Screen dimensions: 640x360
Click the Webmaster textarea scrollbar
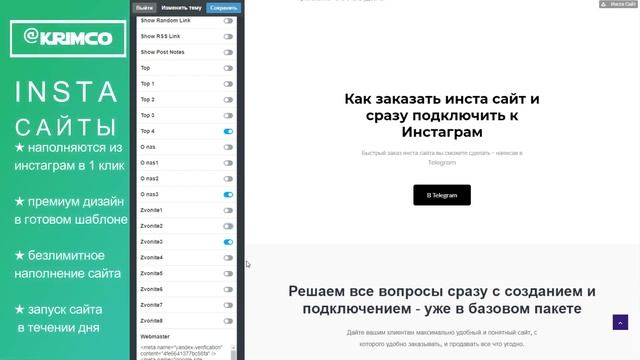coord(233,352)
